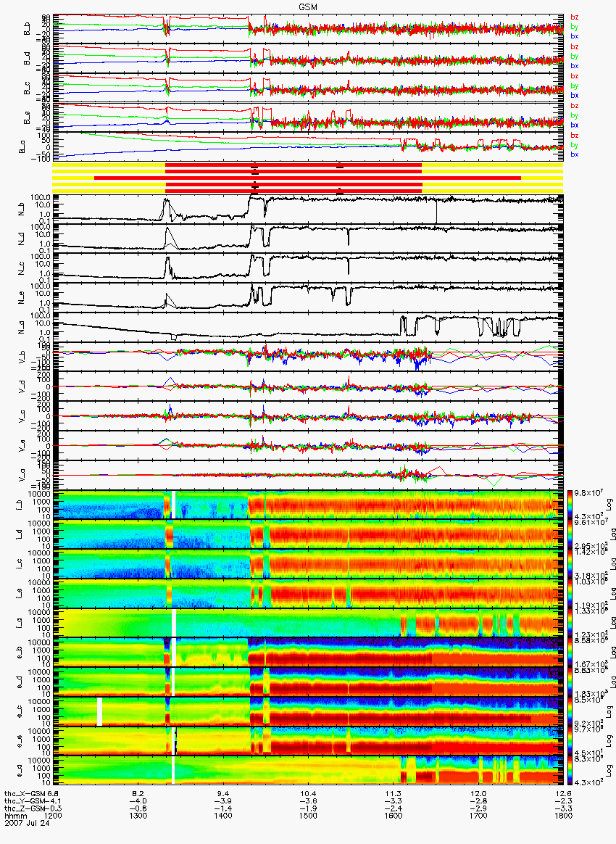Click the N_b density panel label
The width and height of the screenshot is (616, 844).
point(22,210)
